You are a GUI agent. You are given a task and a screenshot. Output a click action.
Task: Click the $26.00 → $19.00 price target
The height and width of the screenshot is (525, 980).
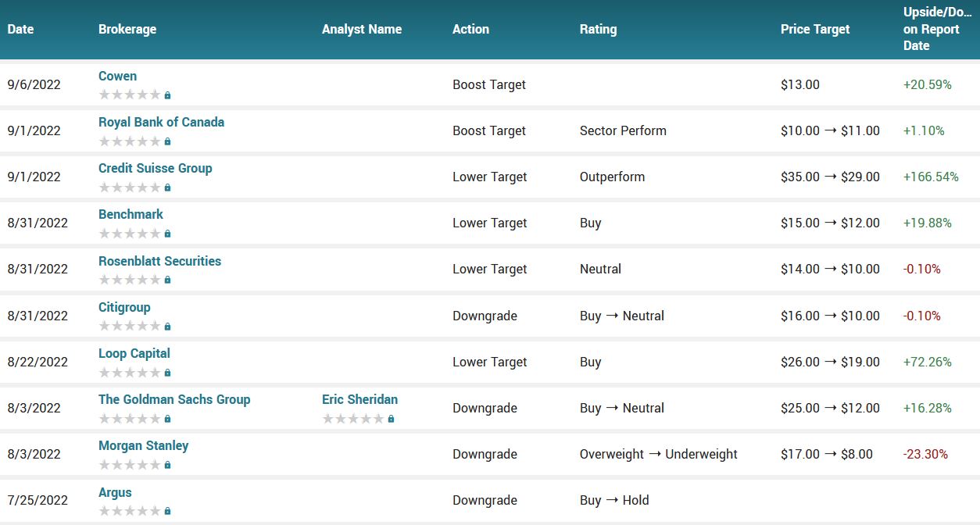[x=830, y=362]
